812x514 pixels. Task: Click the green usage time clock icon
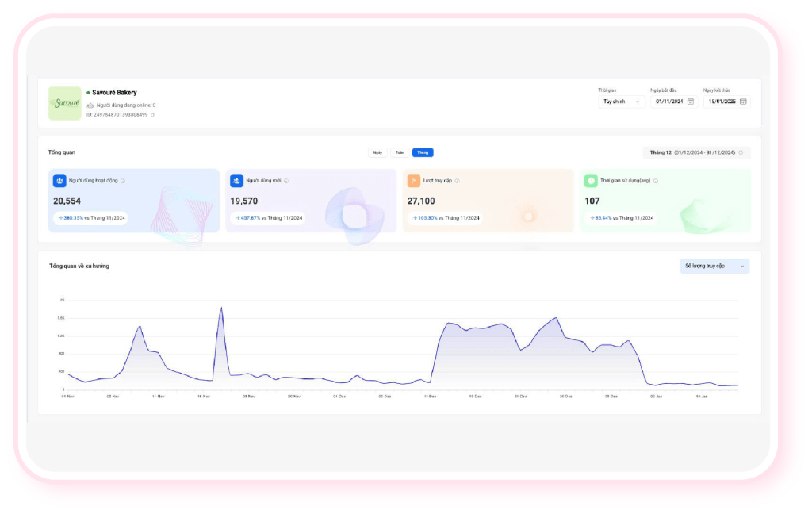[591, 181]
